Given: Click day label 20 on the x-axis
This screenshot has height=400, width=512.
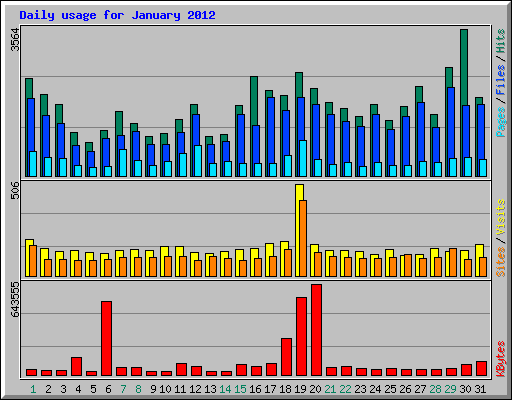Looking at the screenshot, I should pyautogui.click(x=315, y=389).
